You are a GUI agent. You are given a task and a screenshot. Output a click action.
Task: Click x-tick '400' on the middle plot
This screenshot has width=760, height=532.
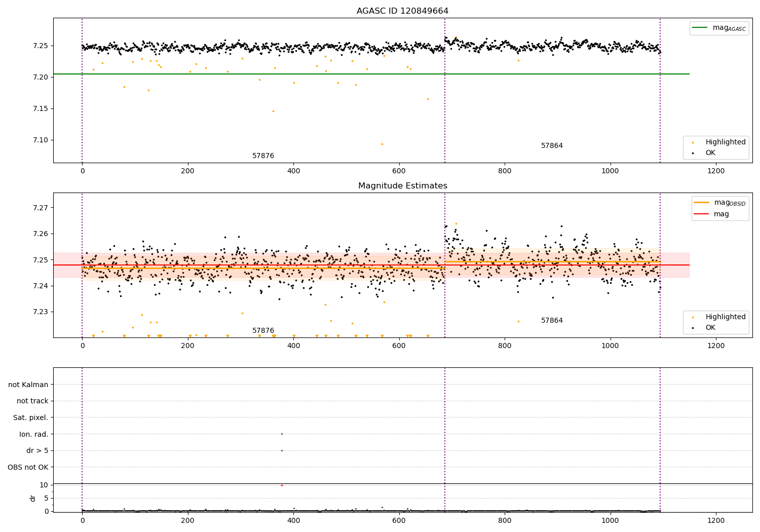tap(293, 346)
